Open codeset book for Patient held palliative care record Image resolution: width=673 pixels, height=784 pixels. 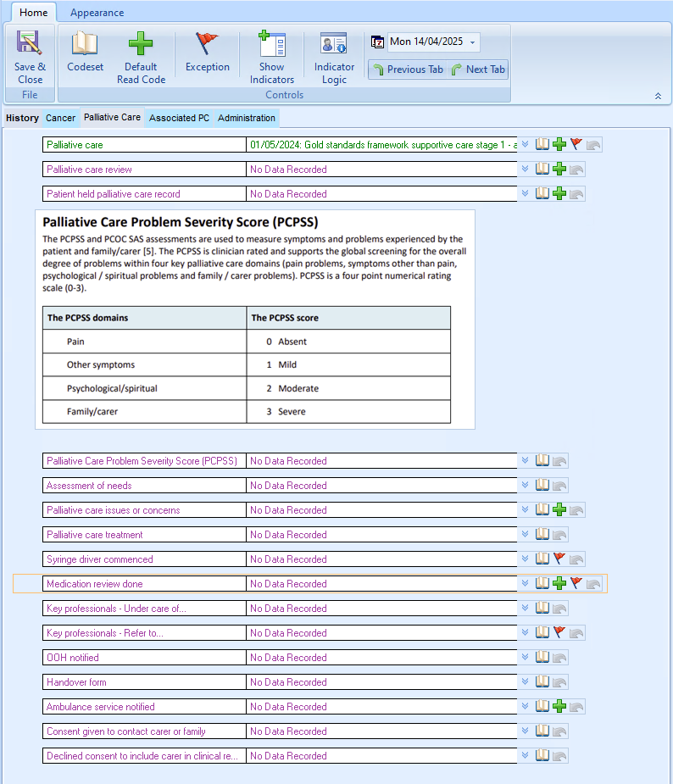pos(542,193)
